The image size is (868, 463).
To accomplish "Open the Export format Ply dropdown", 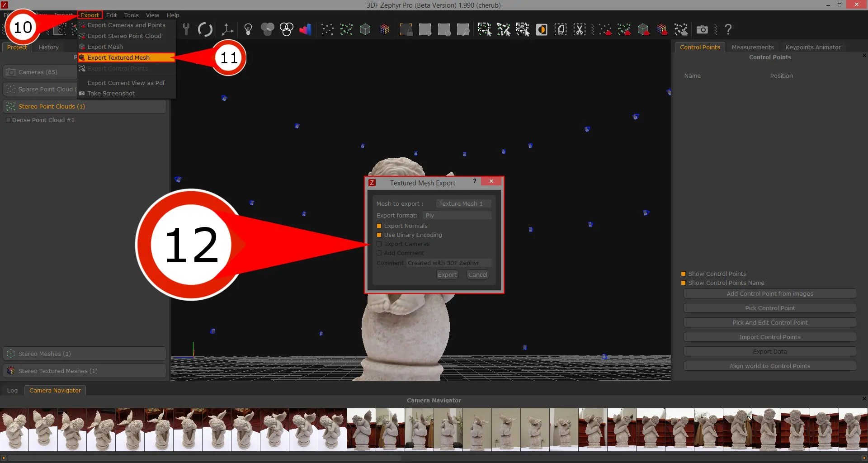I will tap(457, 216).
